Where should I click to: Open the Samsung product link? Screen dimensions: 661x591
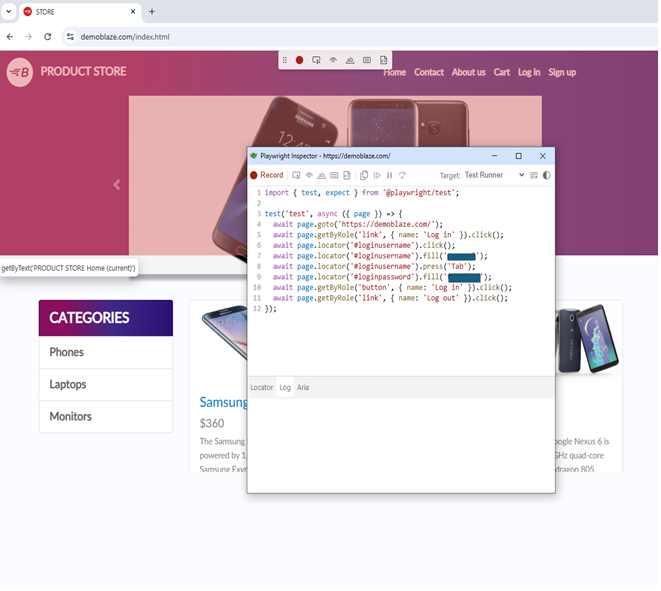pyautogui.click(x=223, y=403)
